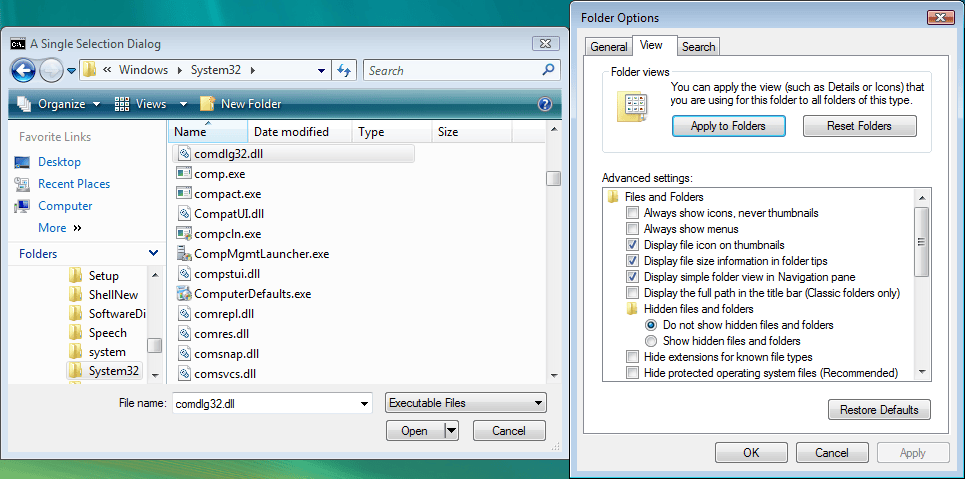
Task: Click the Computer favorite link icon
Action: [22, 206]
